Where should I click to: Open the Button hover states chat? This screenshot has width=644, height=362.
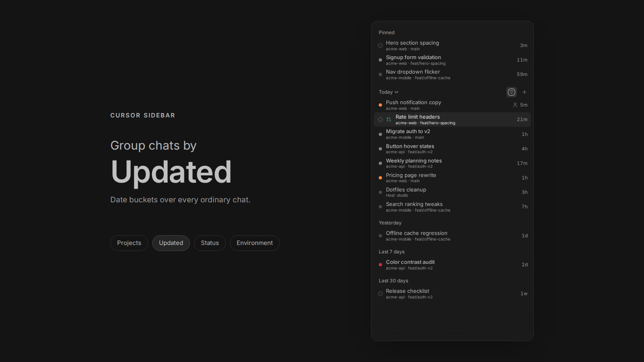pos(452,149)
